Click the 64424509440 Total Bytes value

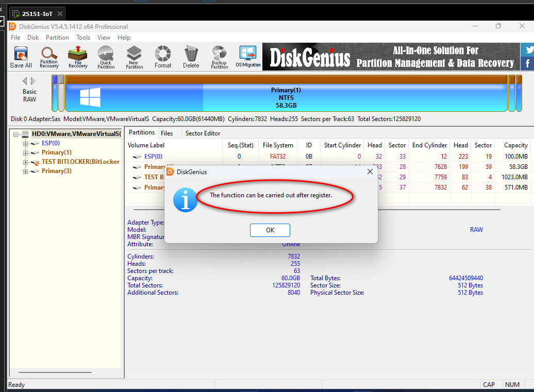click(x=466, y=278)
